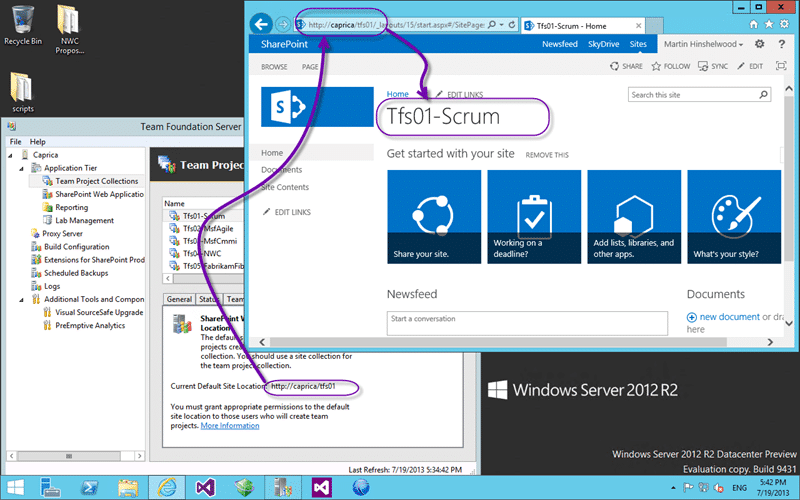The height and width of the screenshot is (500, 800).
Task: Click FOLLOW star action
Action: click(x=670, y=66)
